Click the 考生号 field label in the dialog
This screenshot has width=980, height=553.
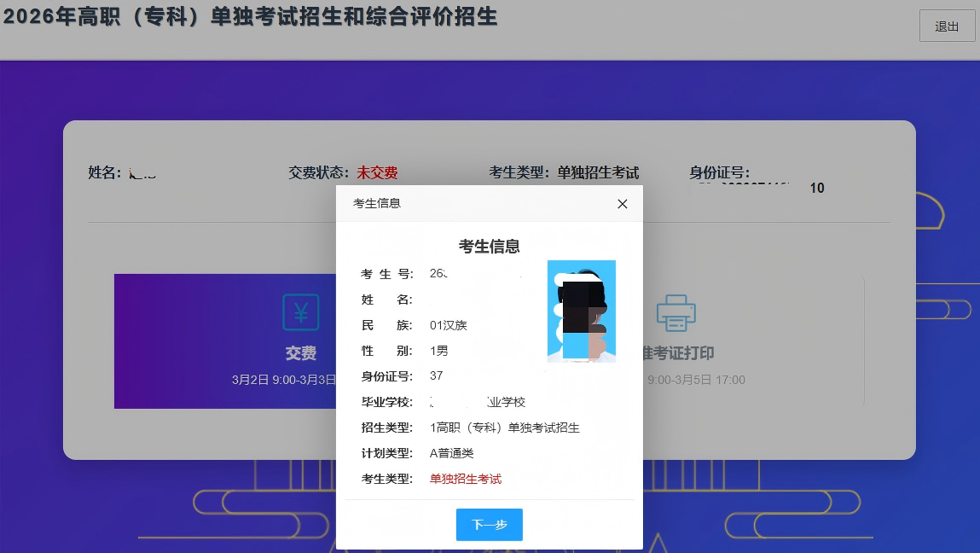[x=386, y=274]
